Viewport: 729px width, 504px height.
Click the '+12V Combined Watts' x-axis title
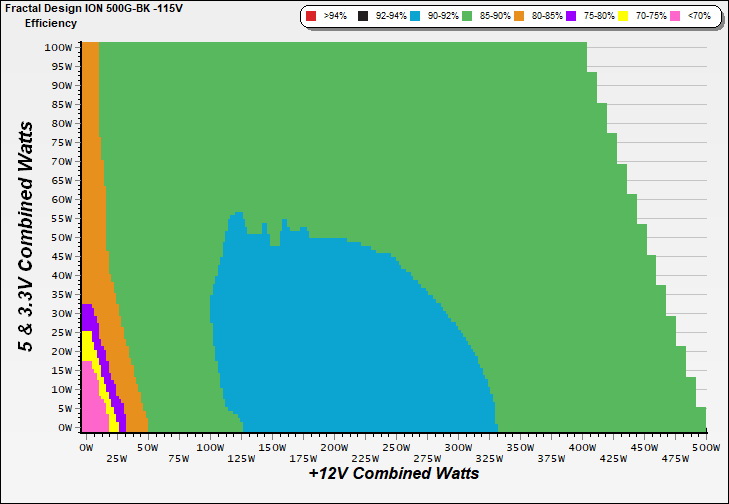[x=393, y=473]
